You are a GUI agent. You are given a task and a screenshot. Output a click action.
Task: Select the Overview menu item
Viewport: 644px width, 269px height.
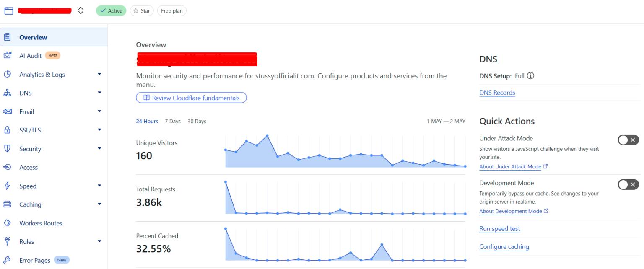point(33,37)
